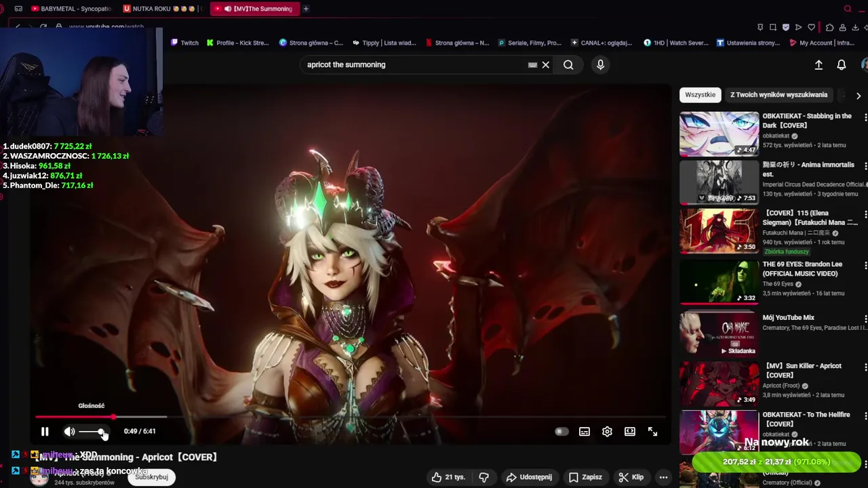Open the browser shield ad-blocker icon
868x488 pixels.
click(786, 27)
